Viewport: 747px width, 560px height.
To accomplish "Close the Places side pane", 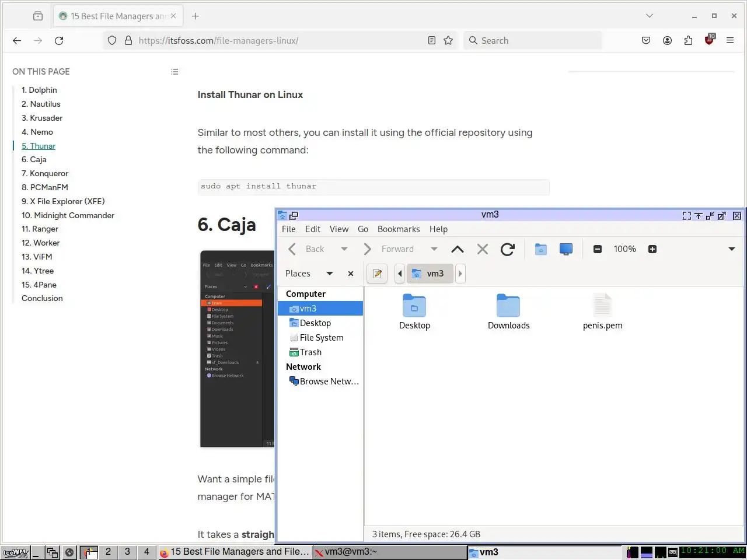I will [351, 274].
